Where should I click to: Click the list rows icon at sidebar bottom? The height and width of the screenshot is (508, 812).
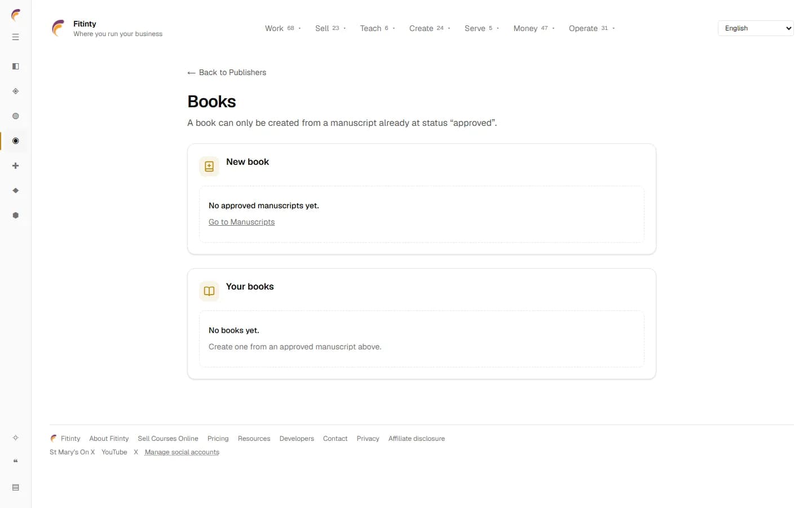(16, 488)
